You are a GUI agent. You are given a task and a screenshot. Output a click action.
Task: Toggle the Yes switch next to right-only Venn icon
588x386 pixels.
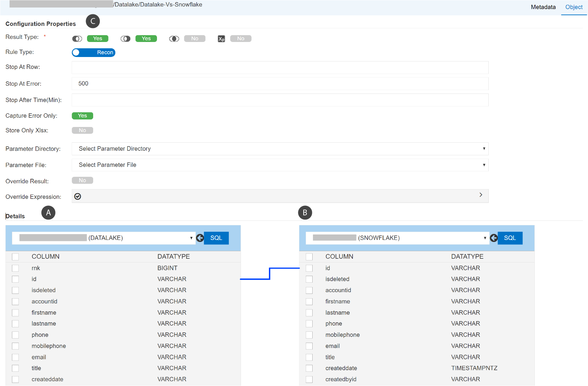click(x=146, y=39)
